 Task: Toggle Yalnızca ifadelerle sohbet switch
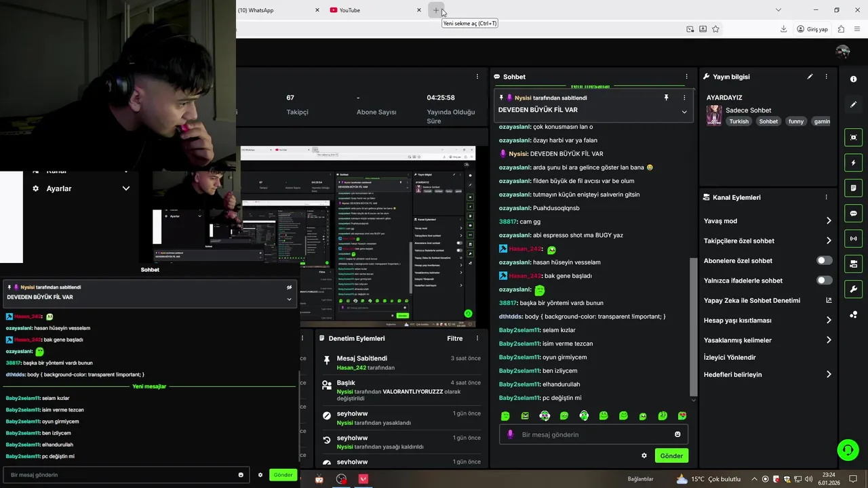[x=824, y=281]
